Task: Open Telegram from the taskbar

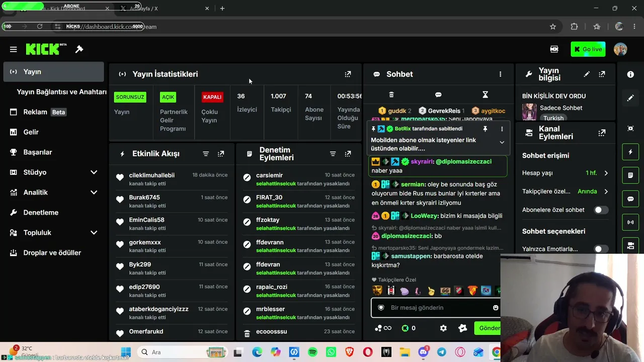Action: pos(441,352)
